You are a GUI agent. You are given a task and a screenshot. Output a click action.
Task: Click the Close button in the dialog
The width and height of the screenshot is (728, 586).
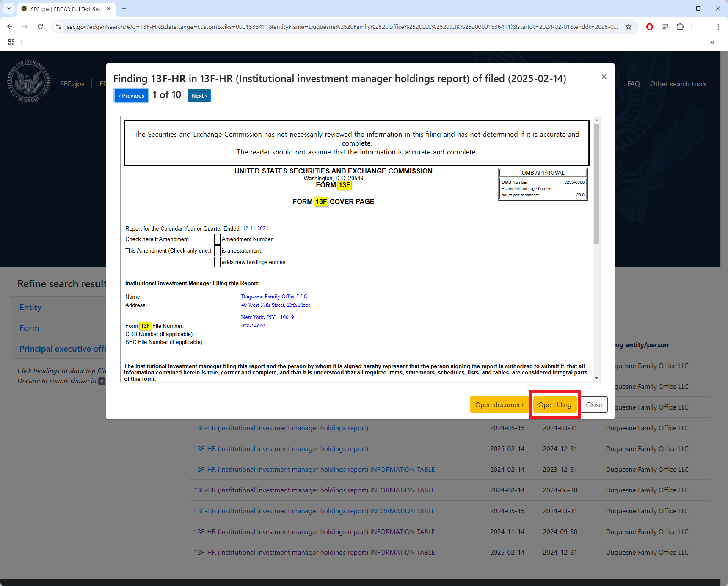(594, 405)
